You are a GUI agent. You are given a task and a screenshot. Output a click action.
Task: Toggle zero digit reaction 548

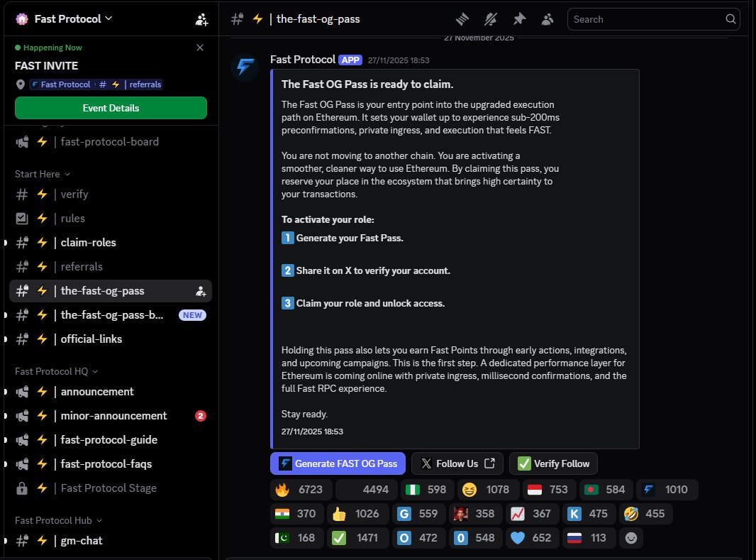click(476, 538)
